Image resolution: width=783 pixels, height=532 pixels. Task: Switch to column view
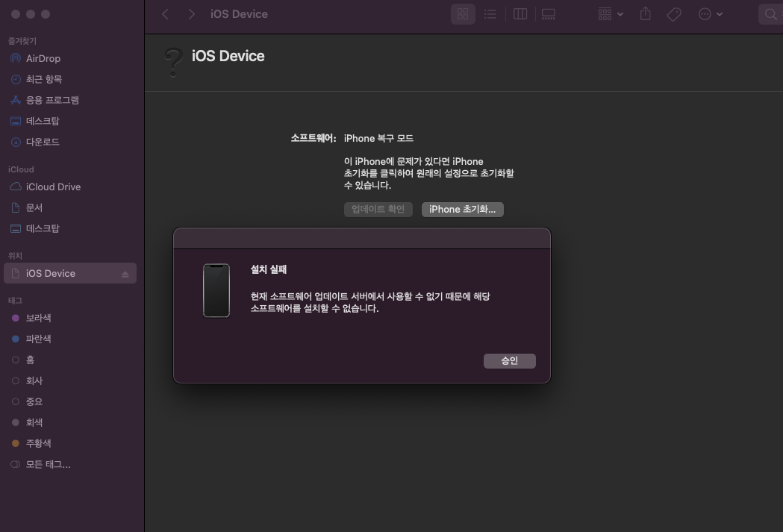(x=520, y=14)
